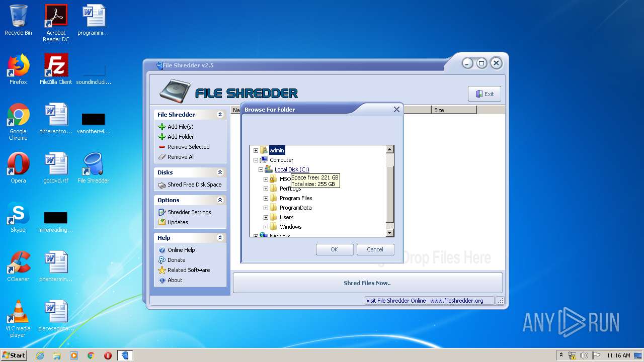Open Firefox desktop shortcut

coord(18,69)
